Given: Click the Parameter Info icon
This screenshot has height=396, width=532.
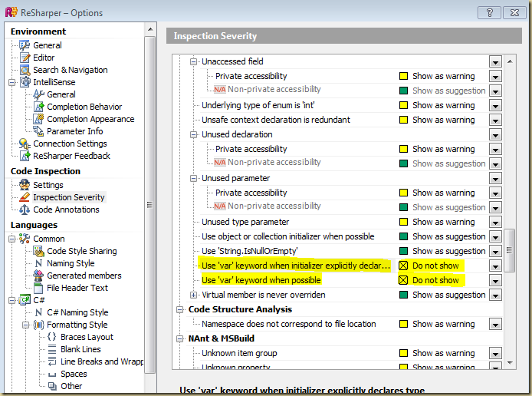Looking at the screenshot, I should pos(38,131).
